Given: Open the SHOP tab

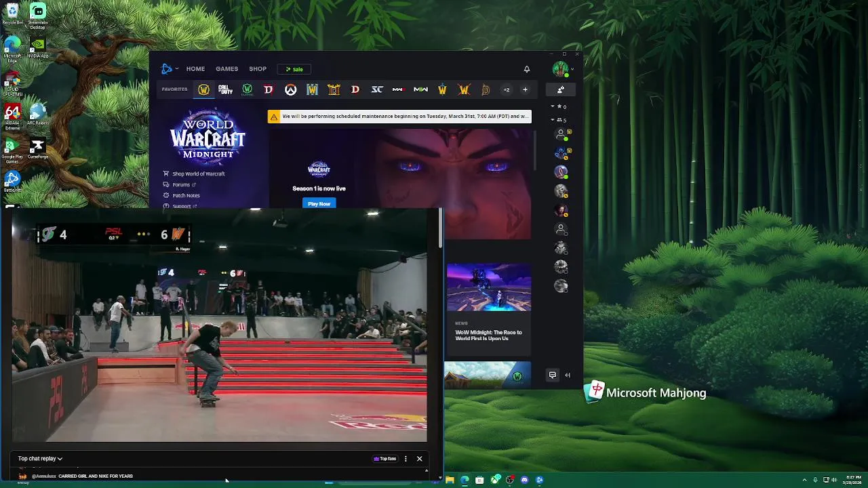Looking at the screenshot, I should click(x=258, y=68).
